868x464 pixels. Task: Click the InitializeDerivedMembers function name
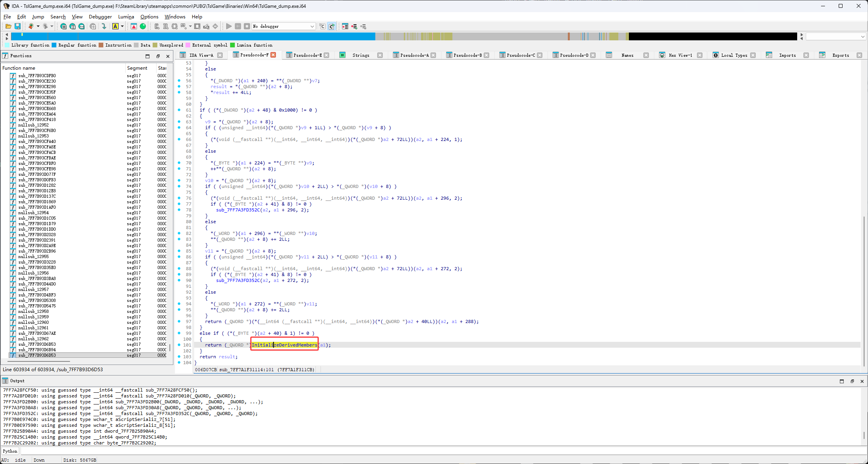point(284,345)
